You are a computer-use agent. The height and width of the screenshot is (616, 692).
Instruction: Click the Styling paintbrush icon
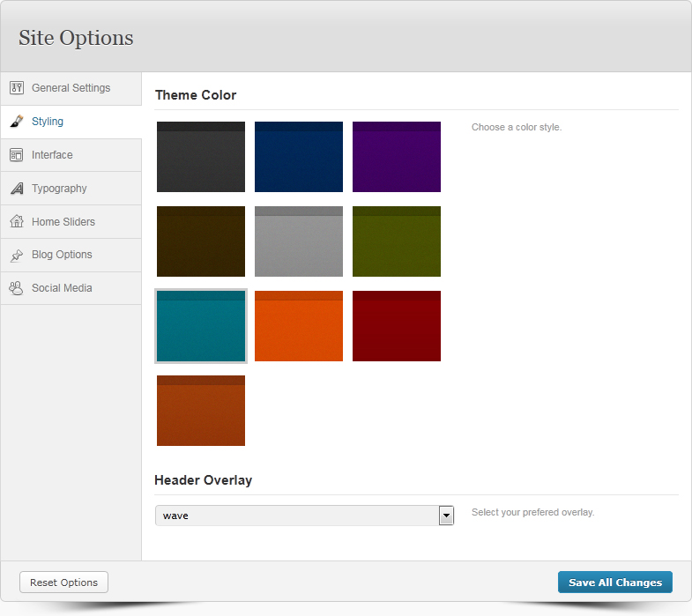click(x=16, y=122)
